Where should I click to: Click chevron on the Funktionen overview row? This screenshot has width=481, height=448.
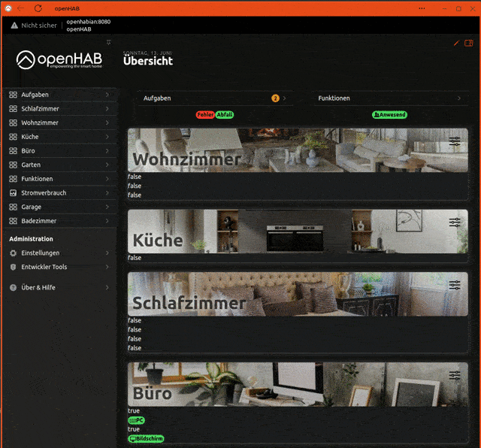point(459,98)
